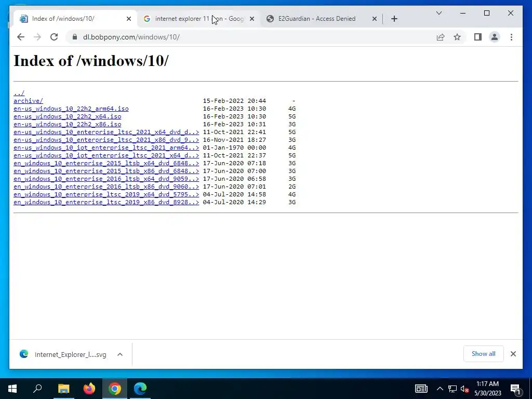Select the 01-Jan-1970 00:00 date text
Image resolution: width=532 pixels, height=399 pixels.
point(234,148)
